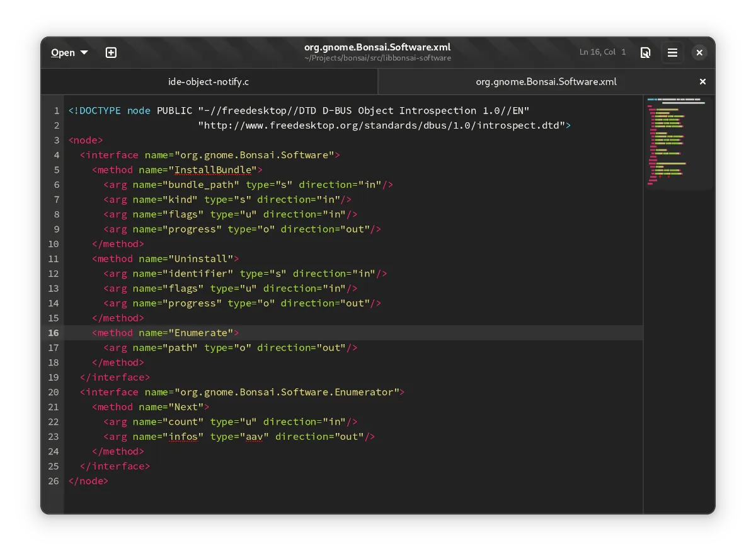Place cursor on misspelled word InstallBundle
The width and height of the screenshot is (756, 559).
pyautogui.click(x=213, y=170)
